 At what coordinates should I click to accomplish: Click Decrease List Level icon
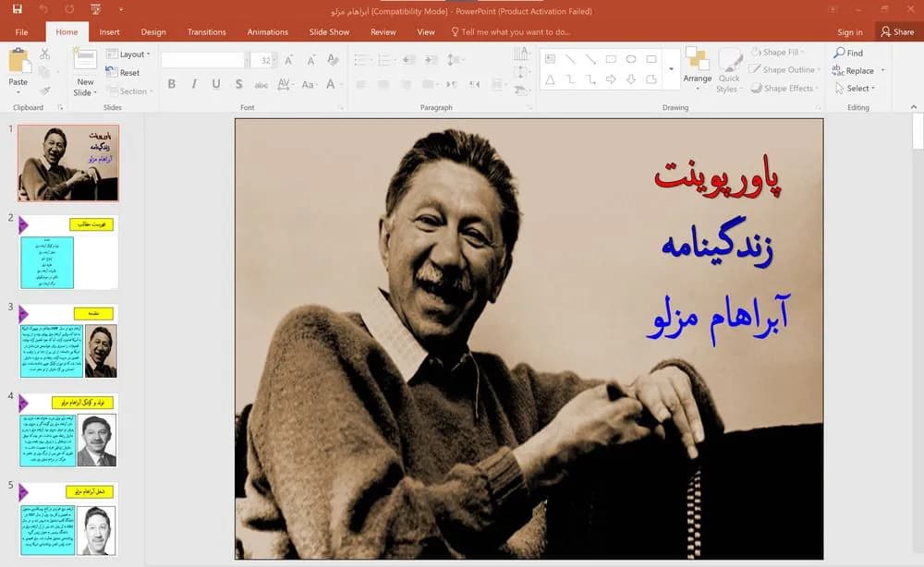[409, 60]
